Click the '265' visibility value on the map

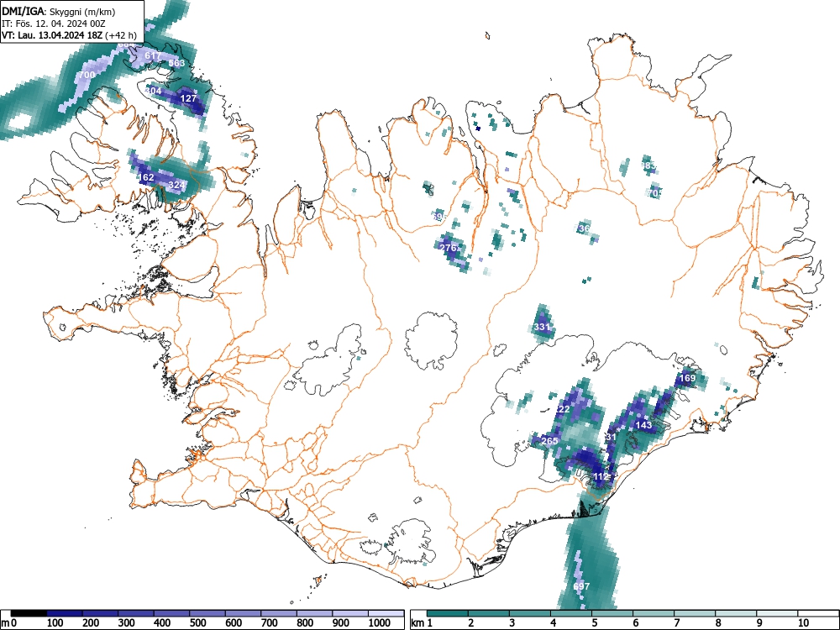(x=549, y=442)
